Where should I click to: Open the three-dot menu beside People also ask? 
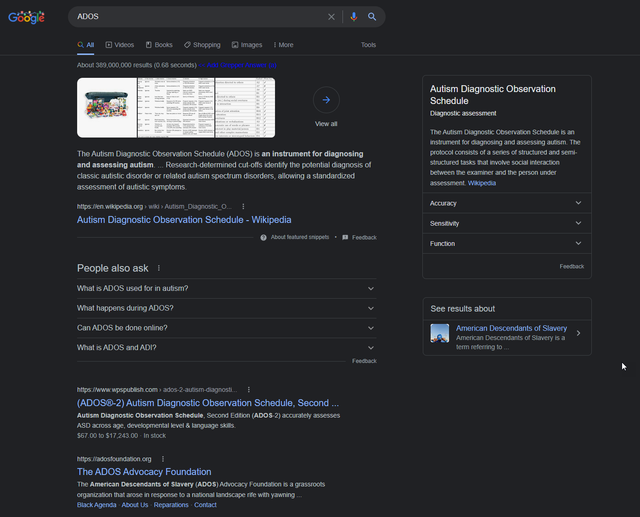point(159,268)
